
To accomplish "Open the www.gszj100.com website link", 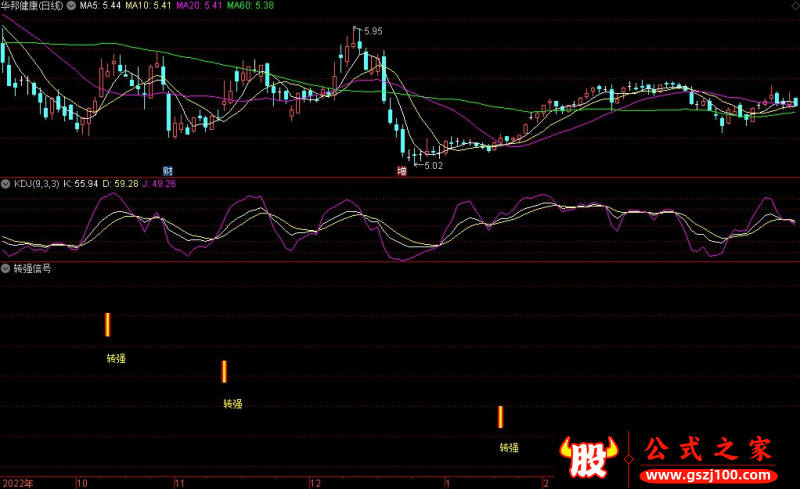I will point(709,474).
